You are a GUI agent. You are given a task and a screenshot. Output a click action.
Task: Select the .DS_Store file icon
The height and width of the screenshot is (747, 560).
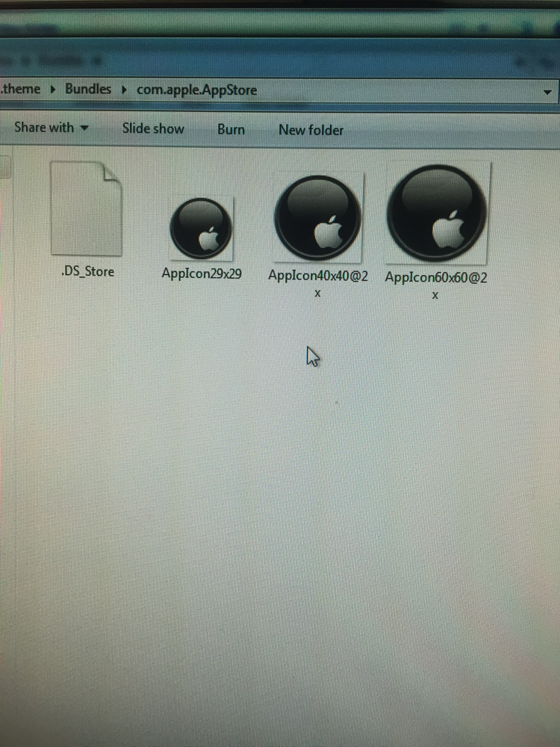click(86, 208)
